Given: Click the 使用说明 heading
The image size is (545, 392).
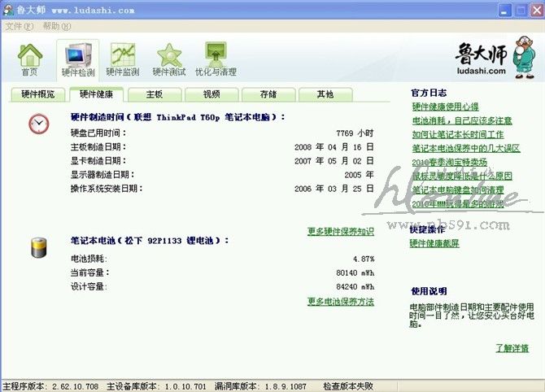Looking at the screenshot, I should (429, 291).
